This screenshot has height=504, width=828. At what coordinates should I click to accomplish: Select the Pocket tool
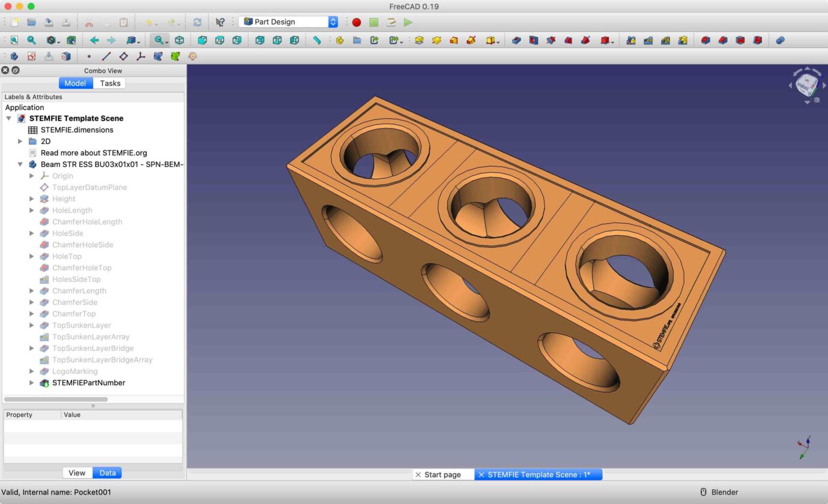[x=516, y=40]
